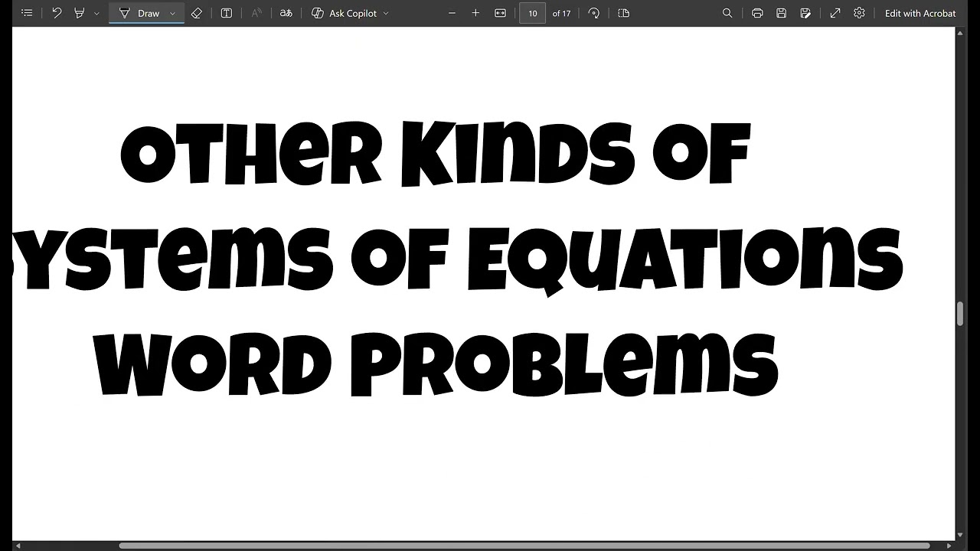Image resolution: width=980 pixels, height=551 pixels.
Task: Open PDF settings gear
Action: click(859, 13)
